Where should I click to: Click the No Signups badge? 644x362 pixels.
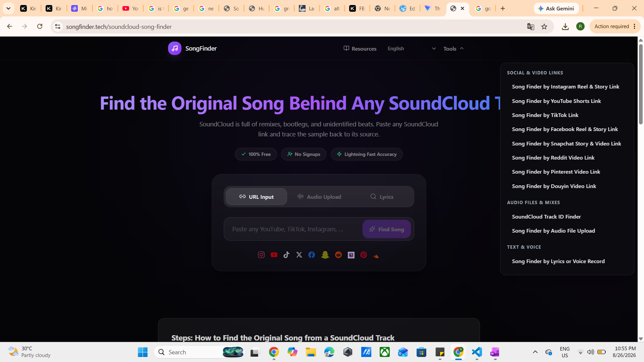tap(304, 154)
